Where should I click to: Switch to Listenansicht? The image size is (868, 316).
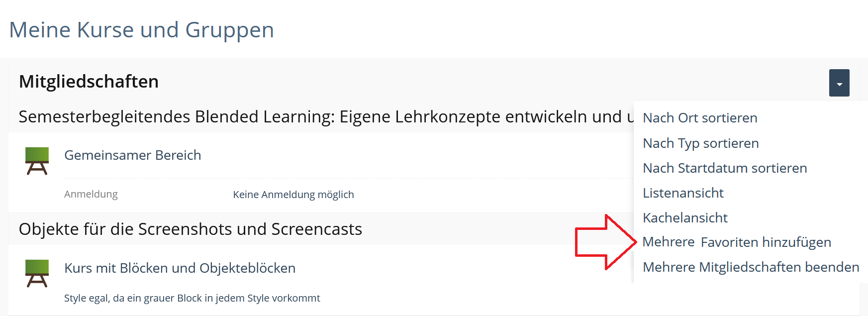click(683, 193)
